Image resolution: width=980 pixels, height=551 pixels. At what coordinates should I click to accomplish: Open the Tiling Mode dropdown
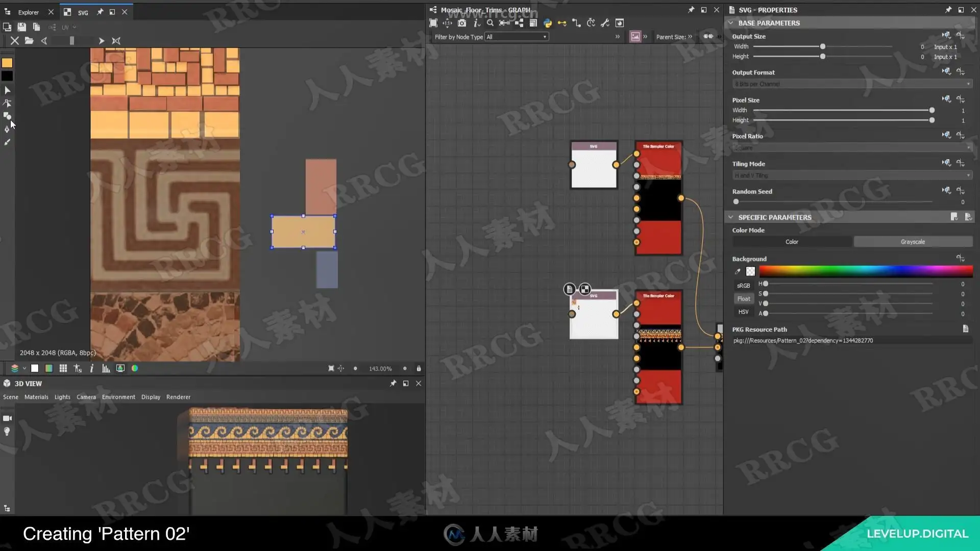coord(851,176)
